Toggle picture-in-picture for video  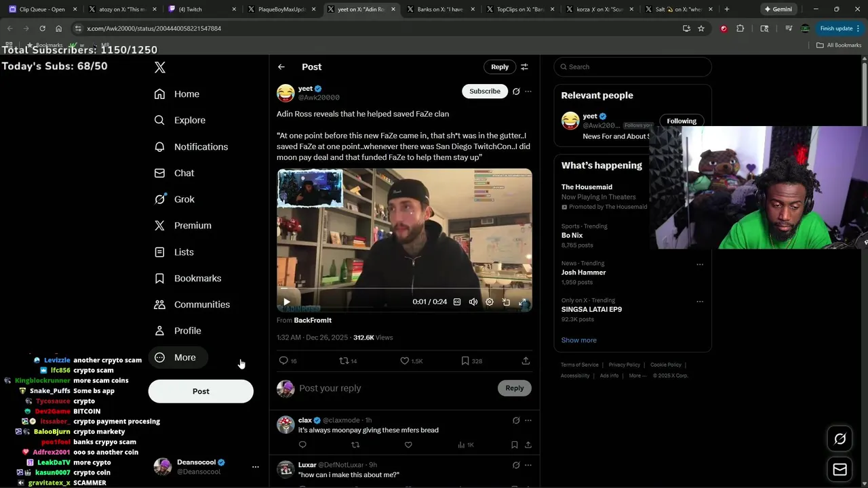click(506, 302)
